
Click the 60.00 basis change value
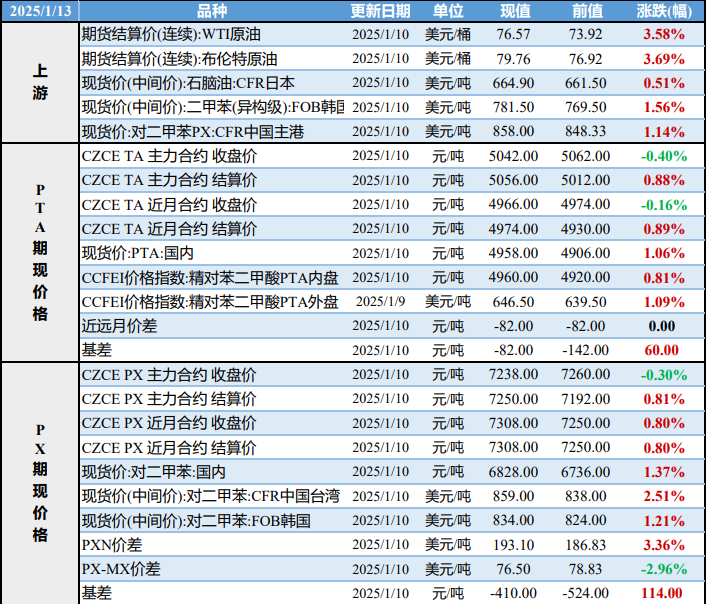click(x=663, y=350)
